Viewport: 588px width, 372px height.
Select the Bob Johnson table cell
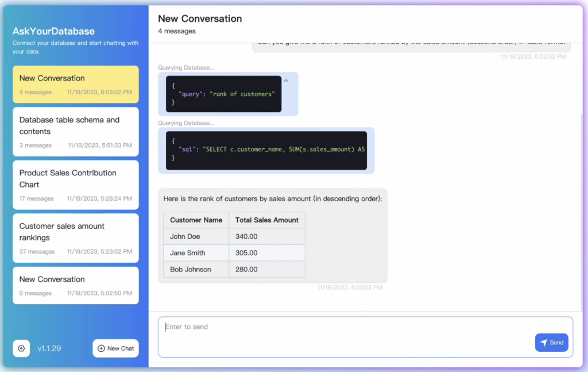(196, 269)
